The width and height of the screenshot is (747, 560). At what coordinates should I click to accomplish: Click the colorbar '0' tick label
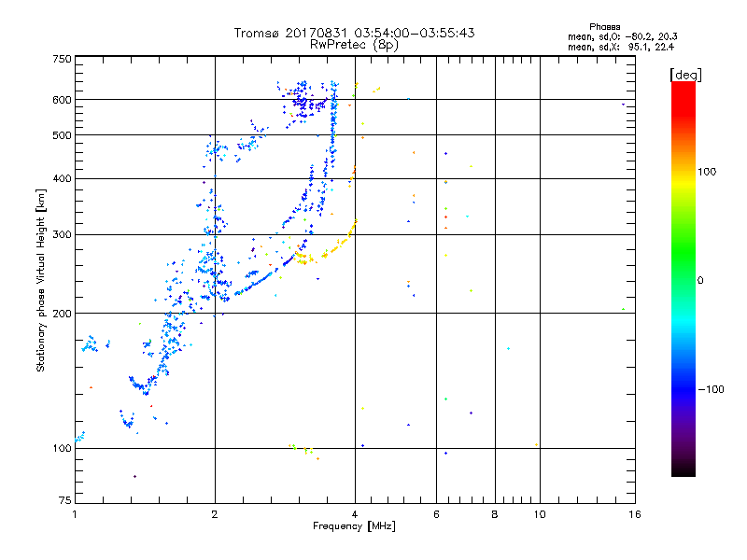click(x=700, y=281)
